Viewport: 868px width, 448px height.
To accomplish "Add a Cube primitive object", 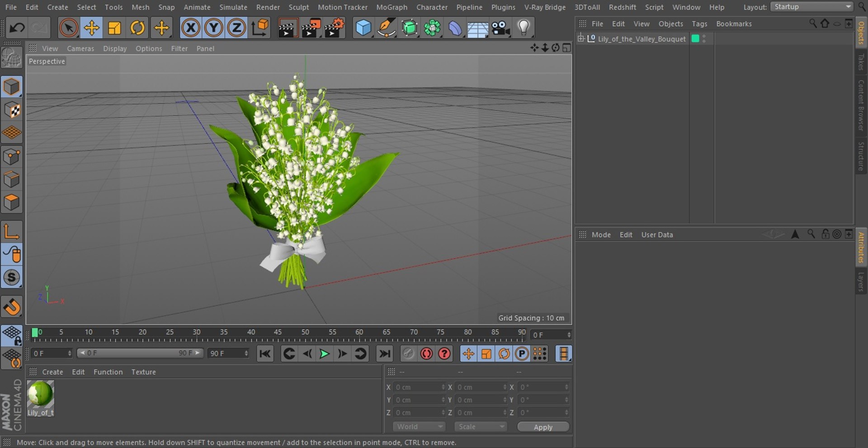I will click(x=363, y=28).
